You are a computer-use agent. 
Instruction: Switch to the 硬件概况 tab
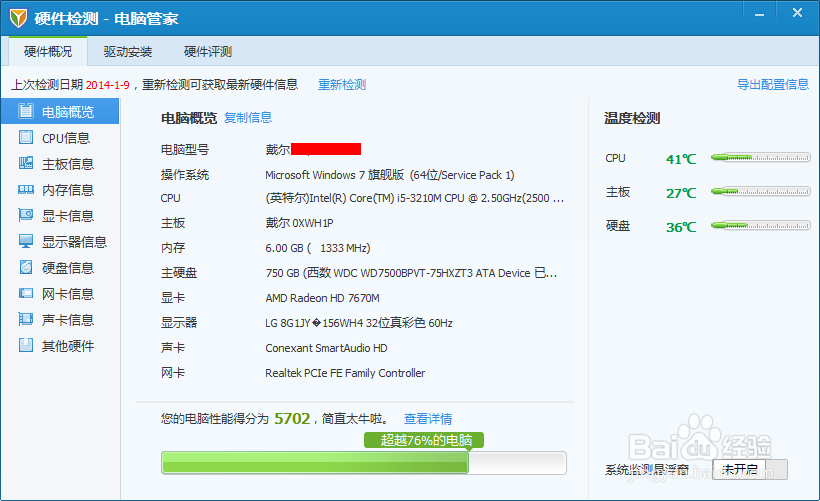[x=48, y=51]
